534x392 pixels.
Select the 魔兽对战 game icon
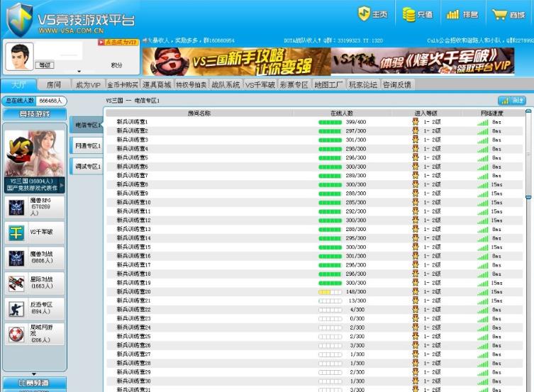tap(16, 258)
